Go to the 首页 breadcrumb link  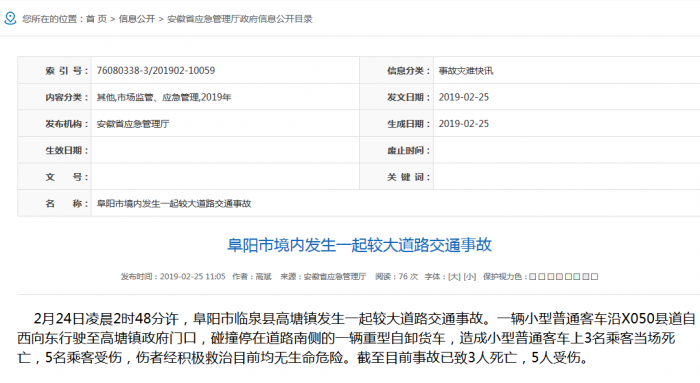(x=96, y=19)
